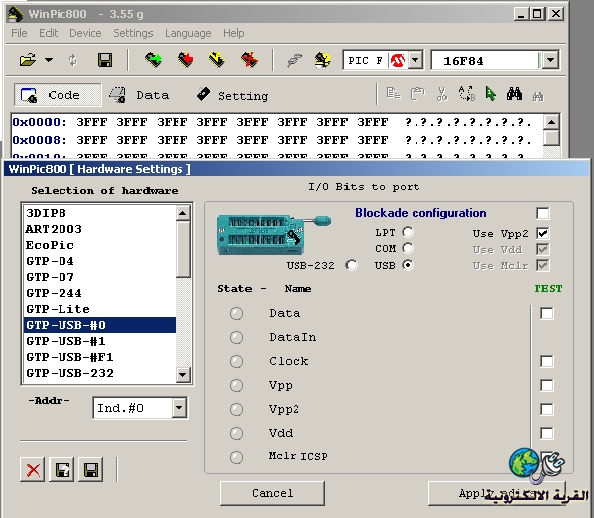
Task: Click the Erase device chip icon
Action: point(250,60)
